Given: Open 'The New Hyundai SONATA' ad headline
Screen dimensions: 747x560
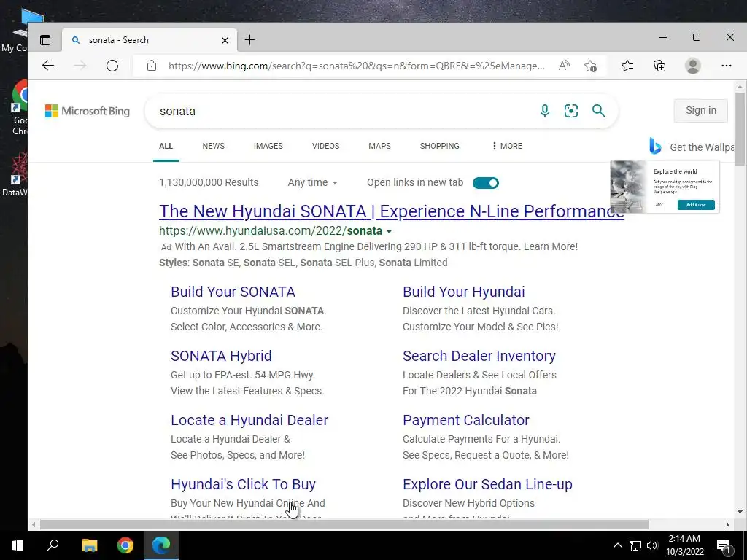Looking at the screenshot, I should click(392, 211).
